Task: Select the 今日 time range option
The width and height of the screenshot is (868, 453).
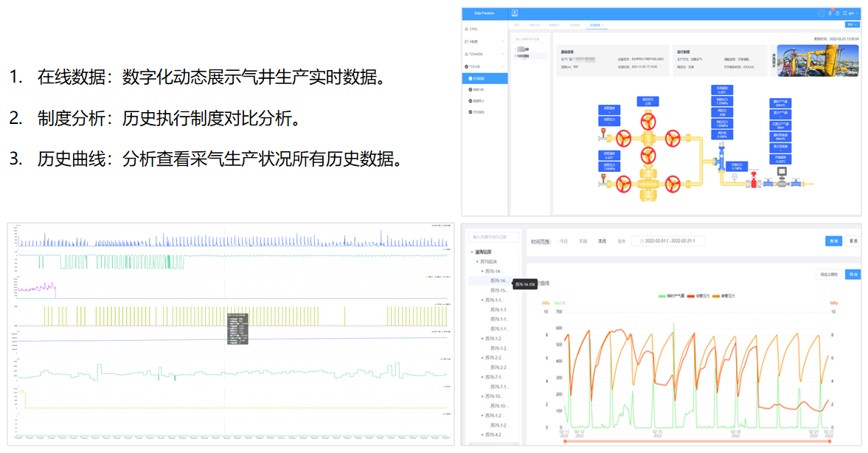Action: pos(564,241)
